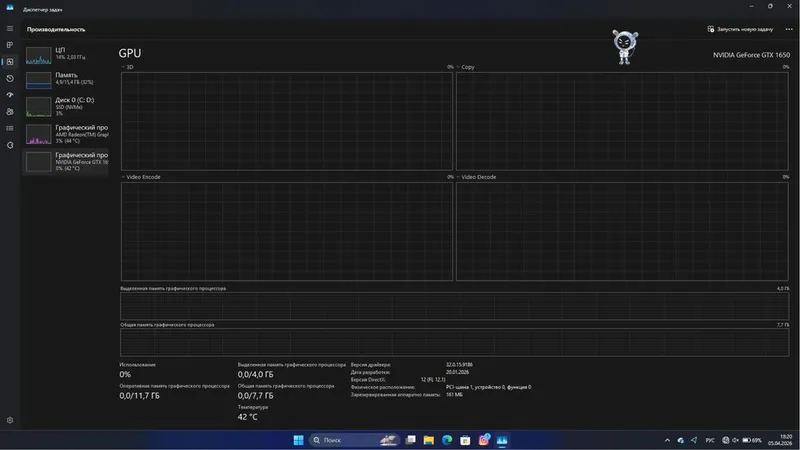
Task: Open File Explorer from taskbar
Action: tap(429, 440)
